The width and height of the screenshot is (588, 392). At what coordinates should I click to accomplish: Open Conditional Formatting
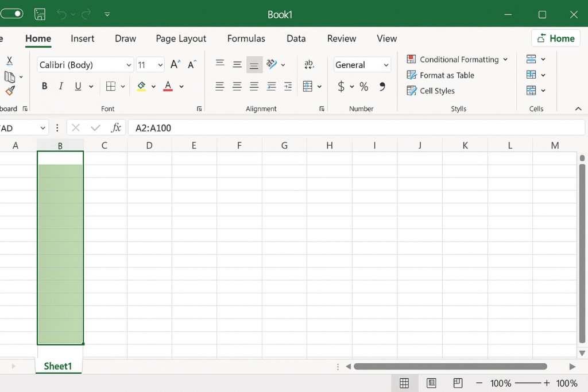pos(457,59)
